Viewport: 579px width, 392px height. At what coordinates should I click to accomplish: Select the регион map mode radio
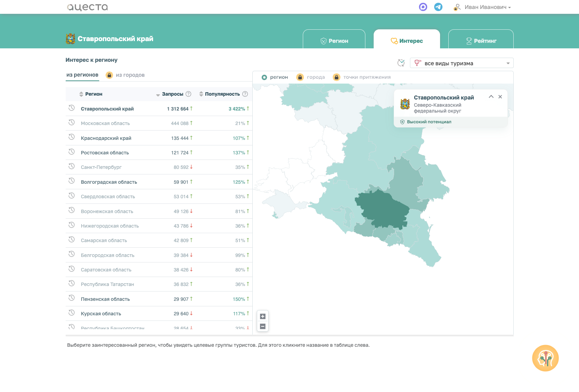tap(275, 77)
